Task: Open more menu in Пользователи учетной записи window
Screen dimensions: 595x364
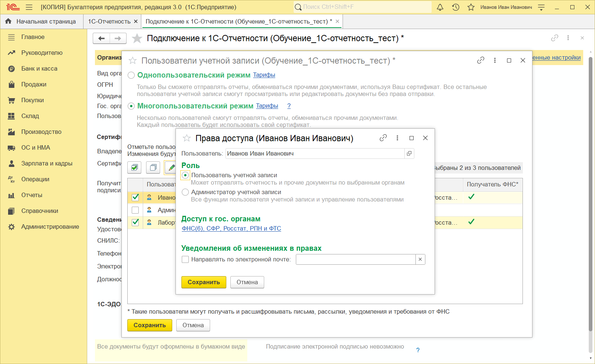Action: (495, 60)
